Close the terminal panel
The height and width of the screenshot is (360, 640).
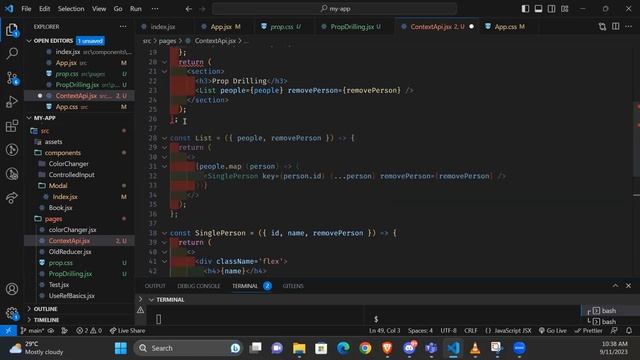(x=629, y=286)
